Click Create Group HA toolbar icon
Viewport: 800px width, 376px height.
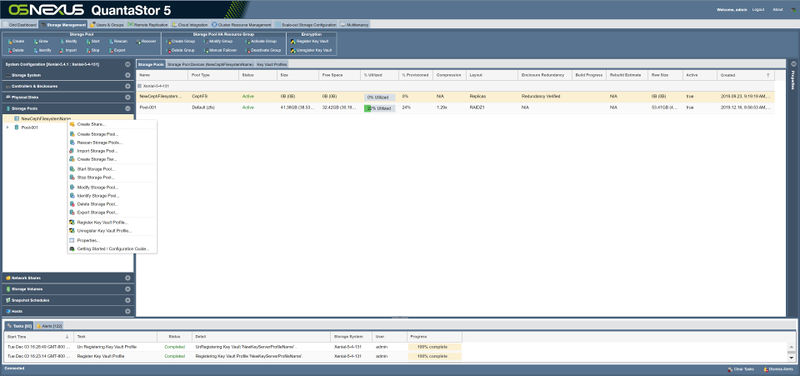168,41
